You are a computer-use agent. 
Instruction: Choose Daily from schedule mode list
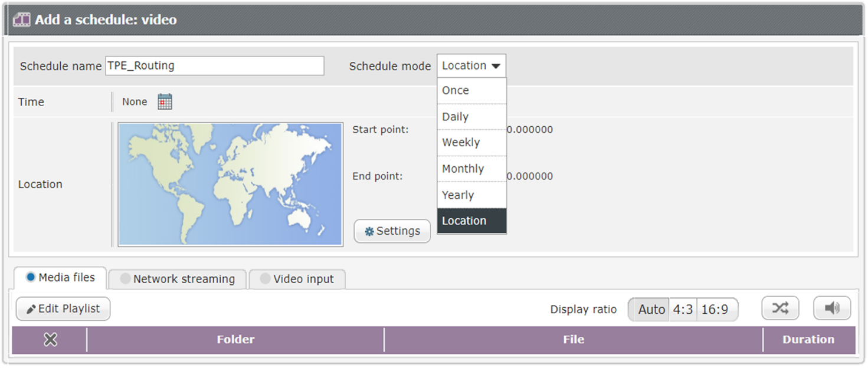(471, 117)
